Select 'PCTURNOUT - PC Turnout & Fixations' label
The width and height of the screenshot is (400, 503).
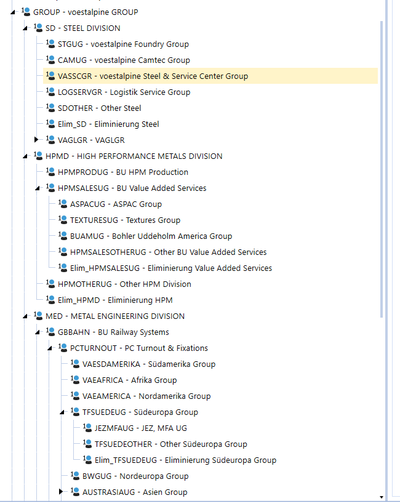[x=139, y=348]
